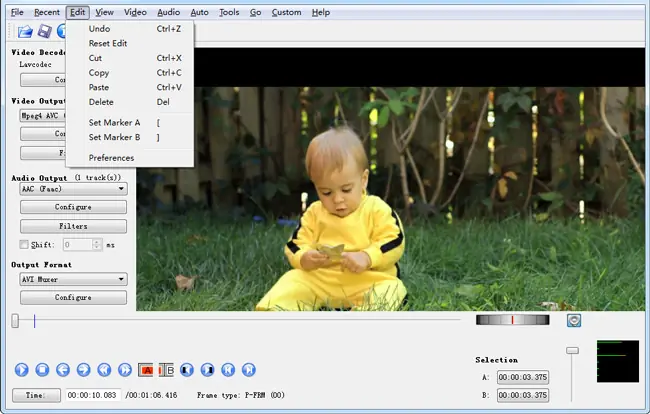Click the Selection A timestamp button
Viewport: 650px width, 414px height.
(523, 377)
